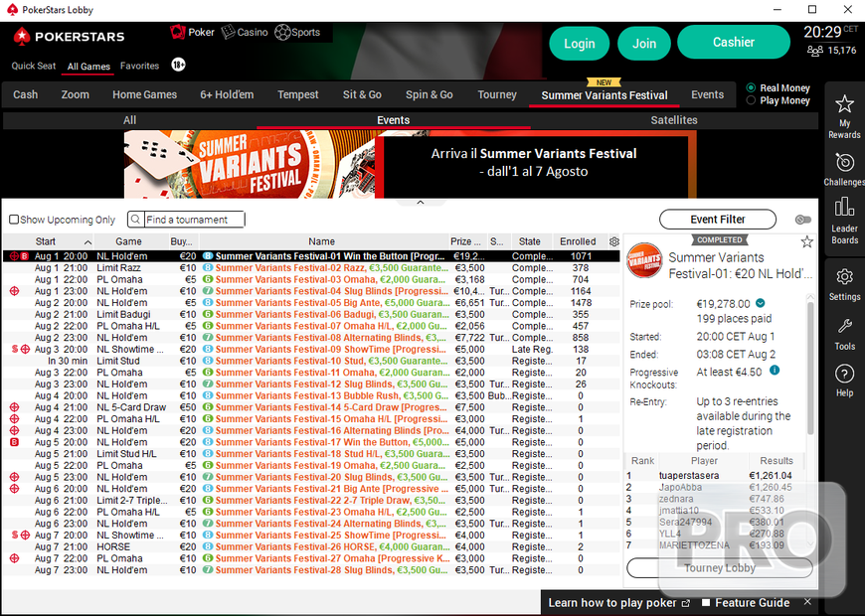Sort by State column header

coord(529,241)
